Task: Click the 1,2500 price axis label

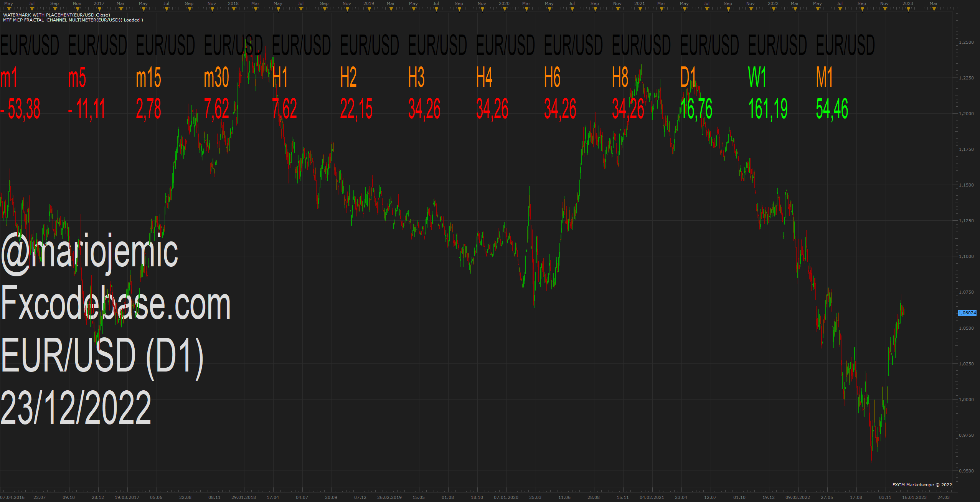Action: click(x=966, y=42)
